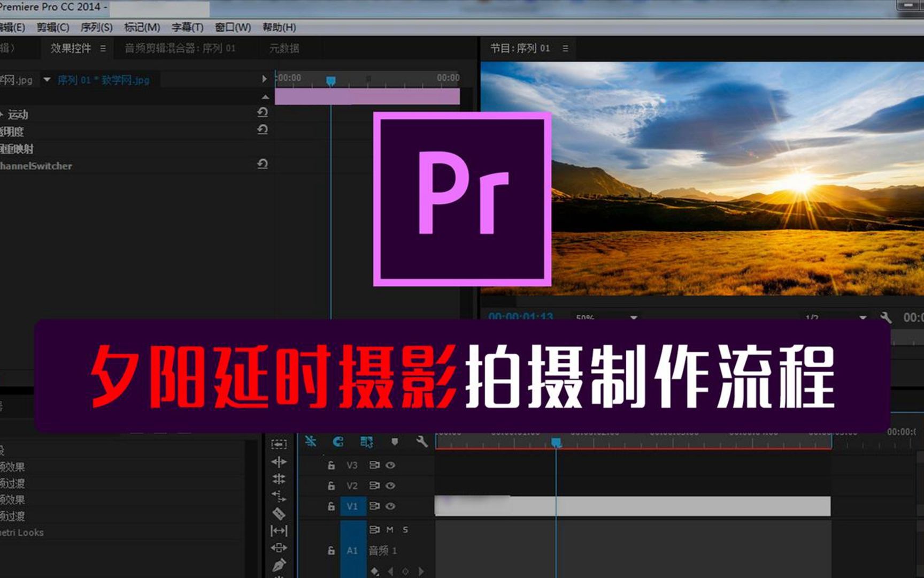Toggle timeline Snap magnet icon
Viewport: 924px width, 578px height.
[338, 442]
